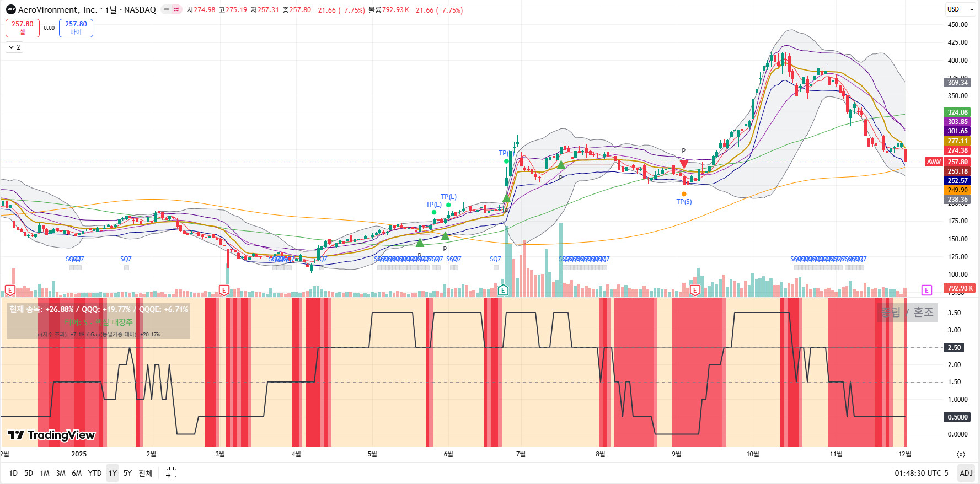Image resolution: width=980 pixels, height=484 pixels.
Task: Open symbol search via AeroVironment, Inc. title
Action: pyautogui.click(x=57, y=10)
